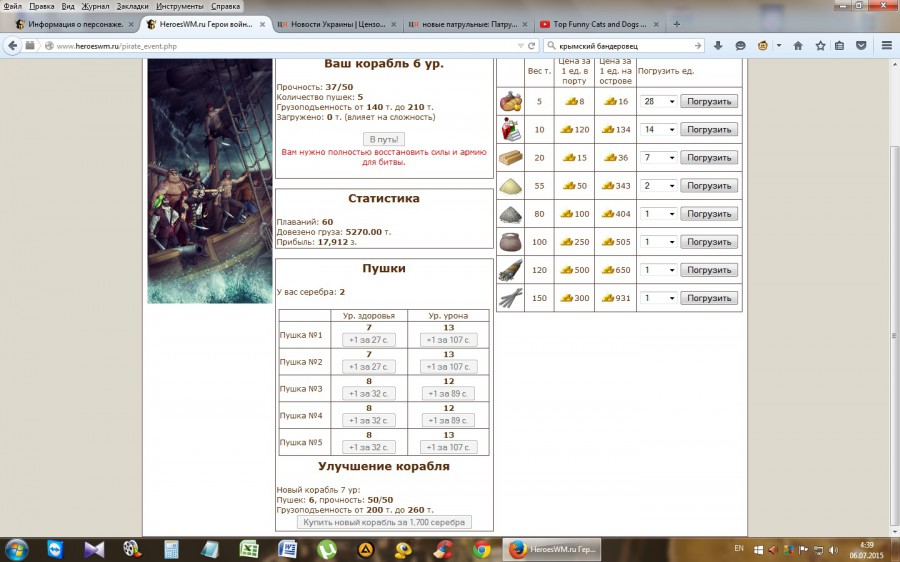Expand the URL bar history dropdown

520,46
